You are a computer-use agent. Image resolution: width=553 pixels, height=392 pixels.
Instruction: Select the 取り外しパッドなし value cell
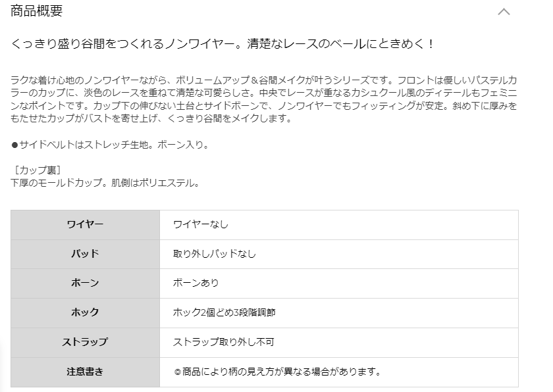339,254
